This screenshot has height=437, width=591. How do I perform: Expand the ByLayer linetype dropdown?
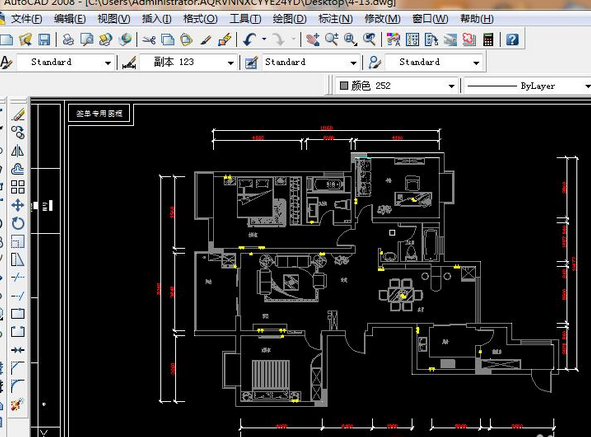[x=528, y=86]
